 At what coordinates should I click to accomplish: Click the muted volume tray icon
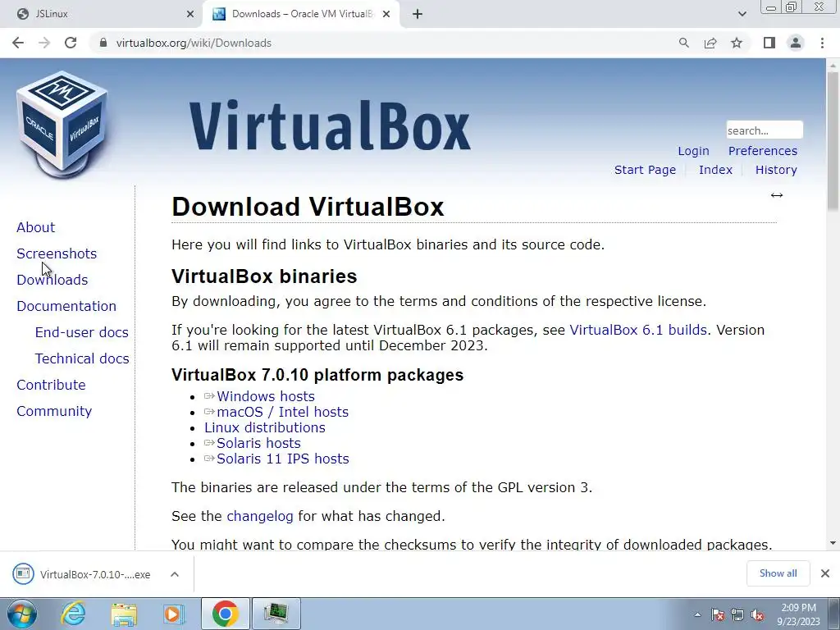(x=757, y=615)
